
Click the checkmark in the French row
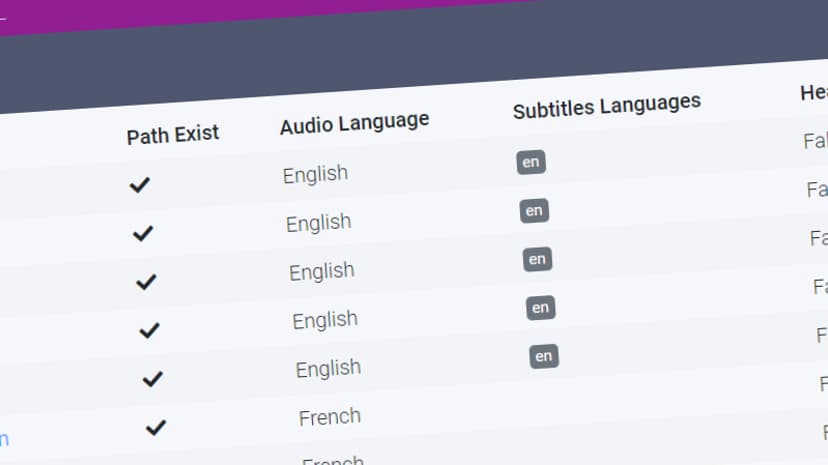point(156,428)
